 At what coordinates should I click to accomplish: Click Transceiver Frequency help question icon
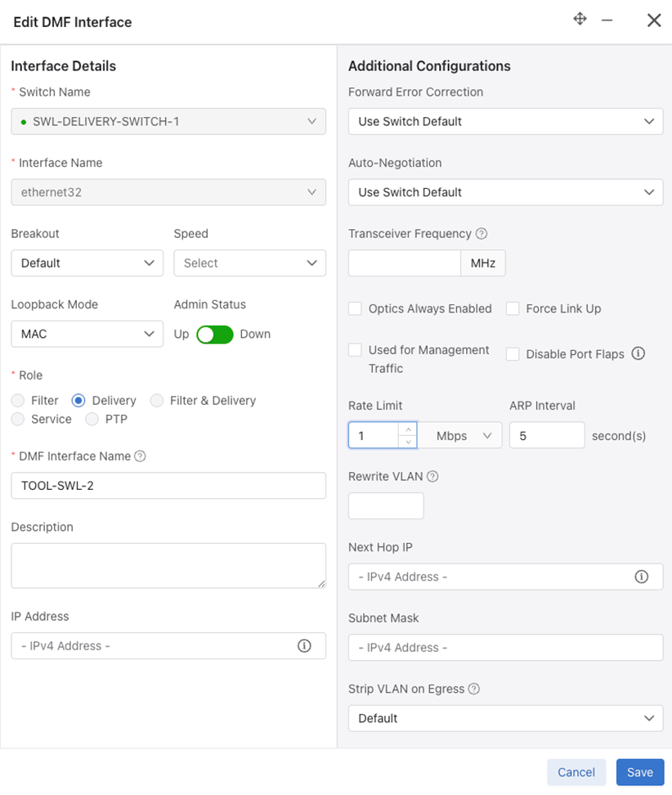[482, 234]
